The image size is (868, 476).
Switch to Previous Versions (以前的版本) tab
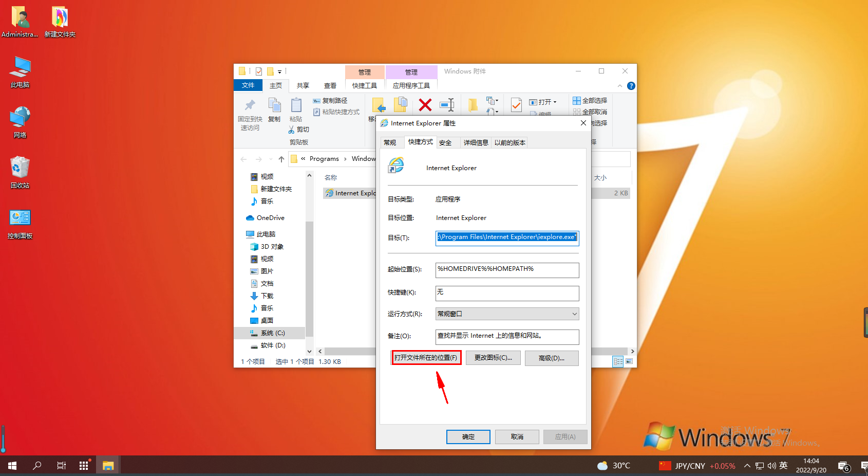(x=510, y=143)
